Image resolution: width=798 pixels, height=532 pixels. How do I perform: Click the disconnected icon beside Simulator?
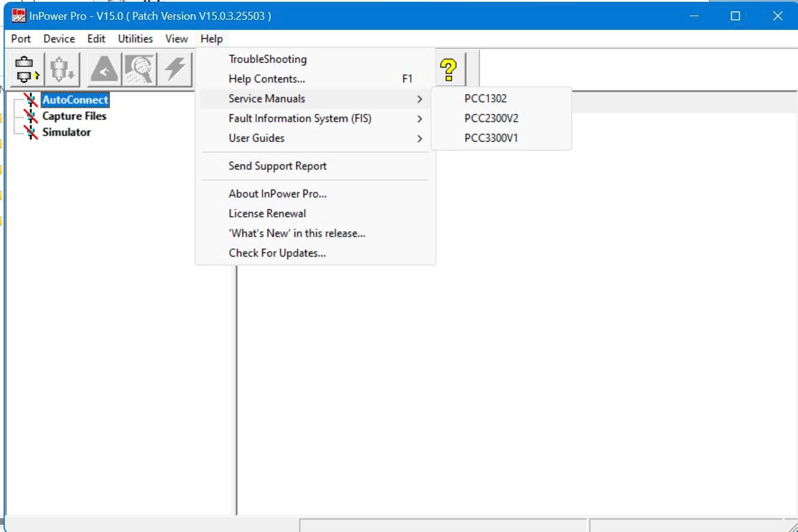coord(30,132)
